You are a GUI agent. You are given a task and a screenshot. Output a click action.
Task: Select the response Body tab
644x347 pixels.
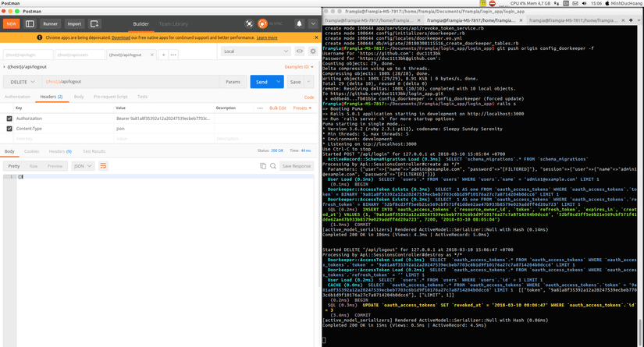tap(9, 151)
